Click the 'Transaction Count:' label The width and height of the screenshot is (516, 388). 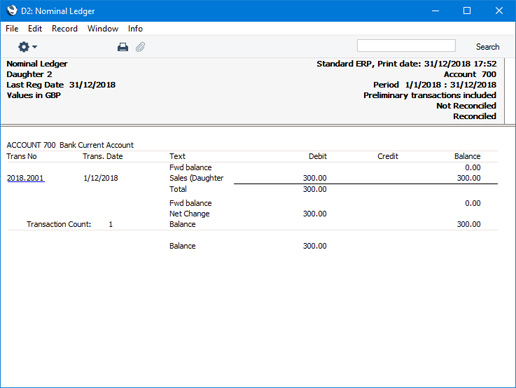tap(59, 224)
